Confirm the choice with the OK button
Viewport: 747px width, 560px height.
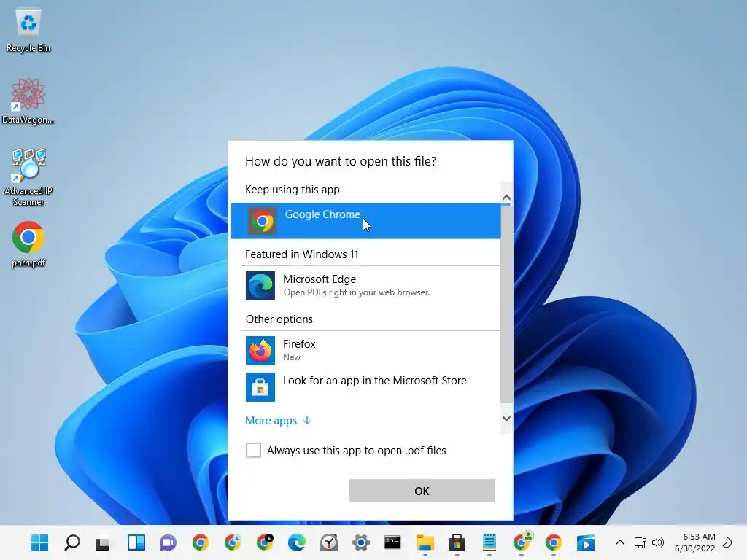click(x=422, y=491)
